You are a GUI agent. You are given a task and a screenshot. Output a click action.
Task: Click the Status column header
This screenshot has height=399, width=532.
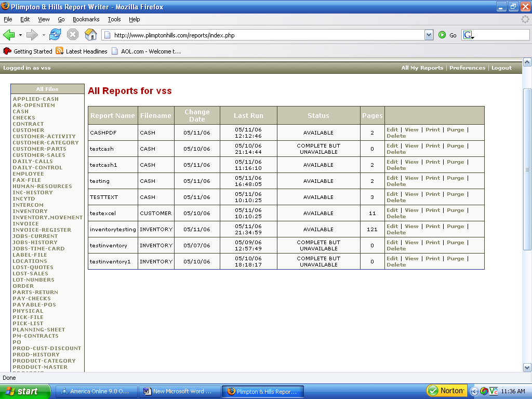pos(318,116)
